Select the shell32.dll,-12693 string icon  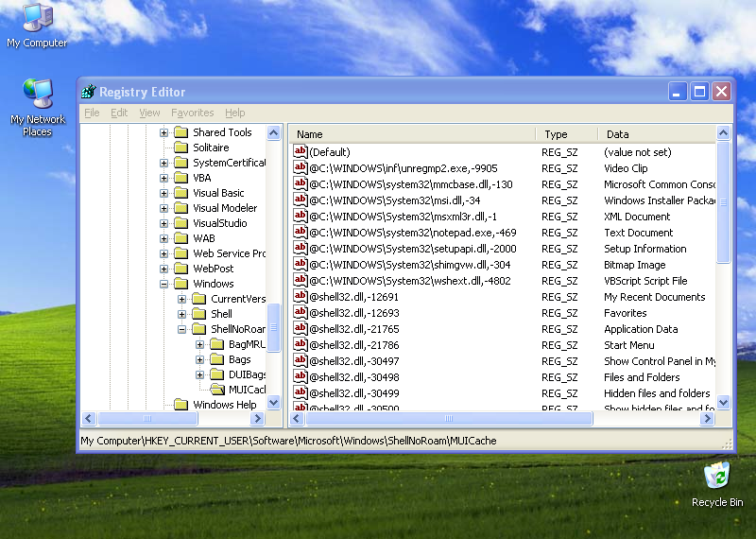[300, 313]
